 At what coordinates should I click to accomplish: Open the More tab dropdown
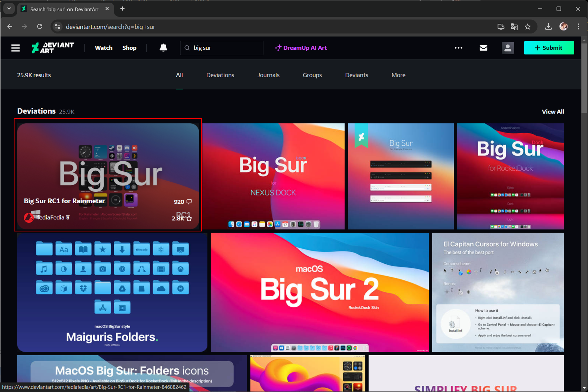coord(398,75)
